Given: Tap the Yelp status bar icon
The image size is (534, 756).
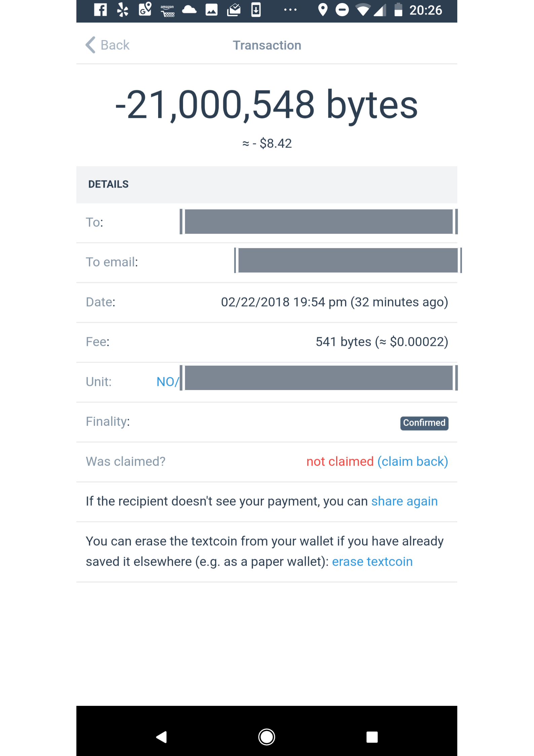Looking at the screenshot, I should [122, 10].
